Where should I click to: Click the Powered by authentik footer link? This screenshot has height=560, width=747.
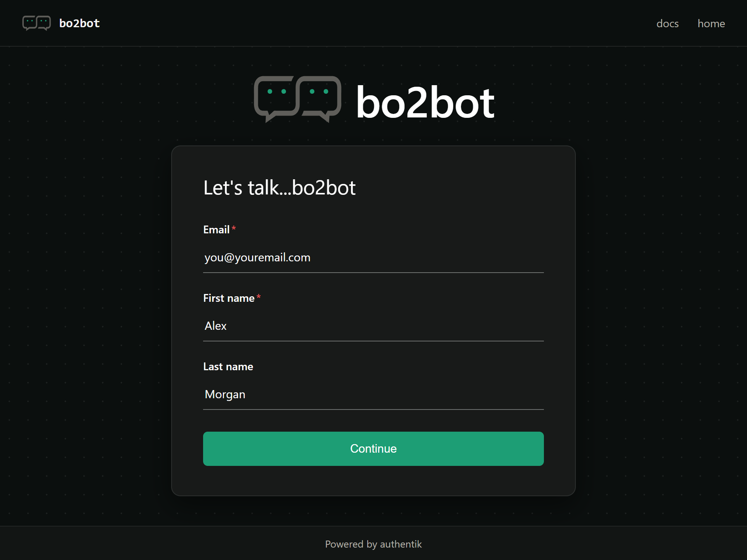coord(373,544)
